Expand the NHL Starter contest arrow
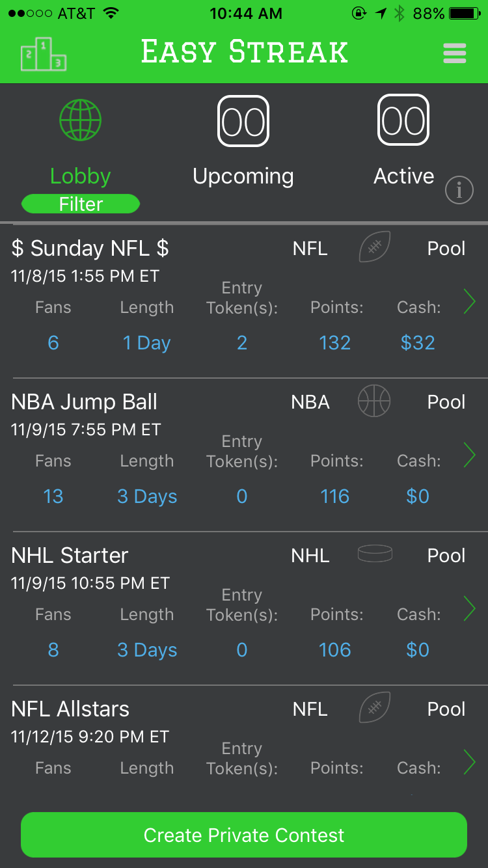The width and height of the screenshot is (488, 868). 469,608
